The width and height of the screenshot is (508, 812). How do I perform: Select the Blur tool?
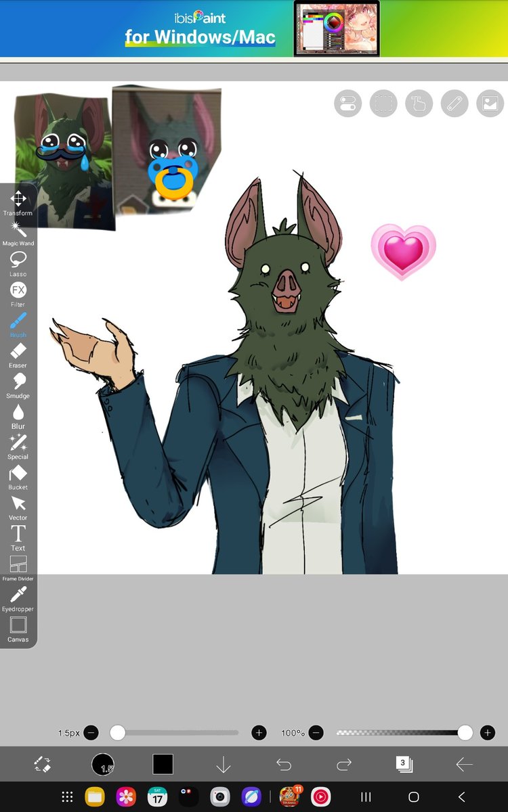(x=18, y=416)
